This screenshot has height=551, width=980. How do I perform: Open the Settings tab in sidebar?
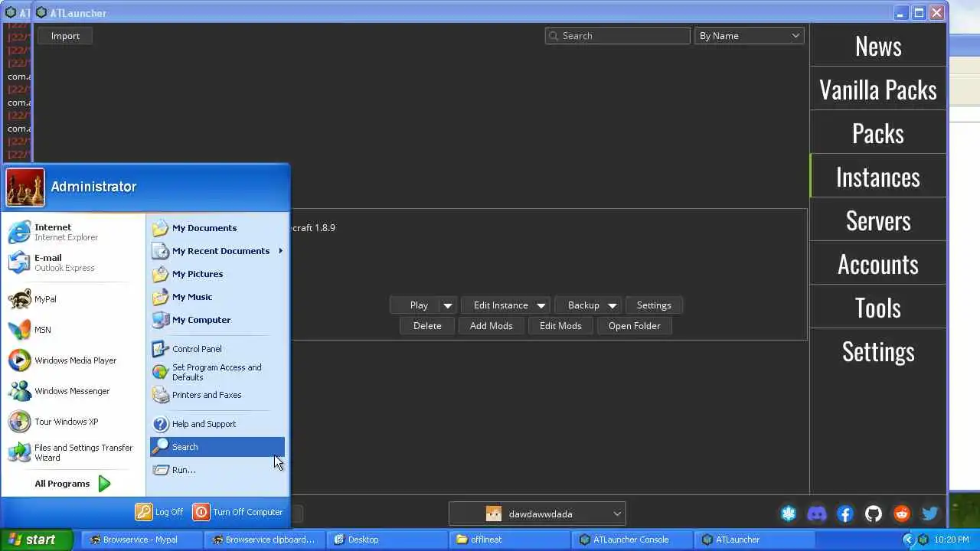click(x=878, y=351)
